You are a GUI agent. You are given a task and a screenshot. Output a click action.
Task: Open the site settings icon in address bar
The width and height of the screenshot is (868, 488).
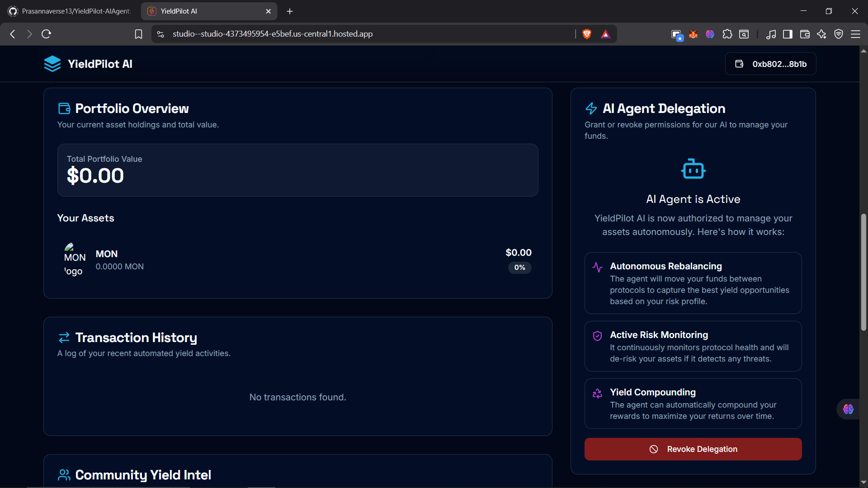pos(160,34)
